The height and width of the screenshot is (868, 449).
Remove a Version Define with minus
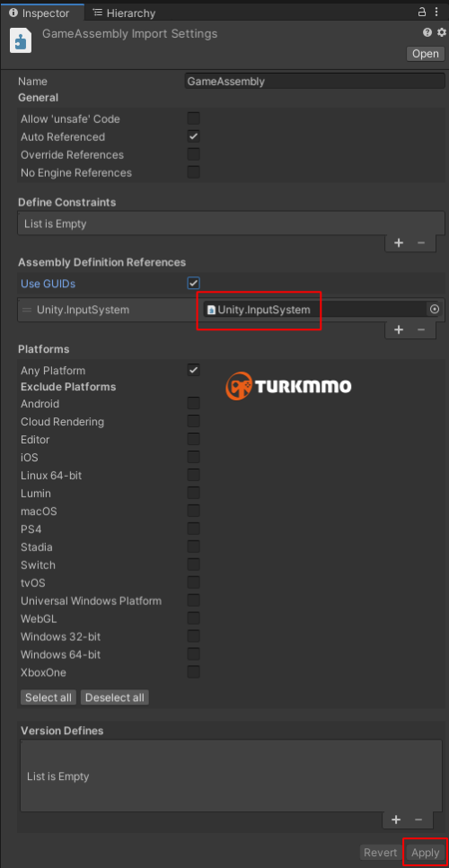[x=418, y=820]
